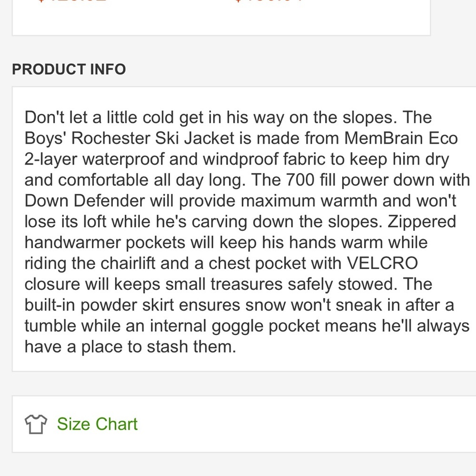This screenshot has height=476, width=476.
Task: Click the PRODUCT INFO heading
Action: [x=69, y=69]
